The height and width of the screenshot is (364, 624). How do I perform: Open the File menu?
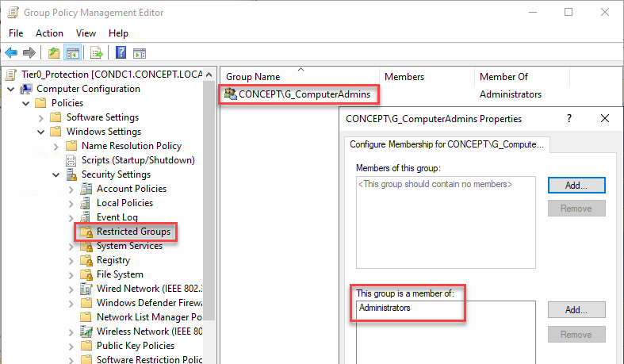pyautogui.click(x=16, y=33)
